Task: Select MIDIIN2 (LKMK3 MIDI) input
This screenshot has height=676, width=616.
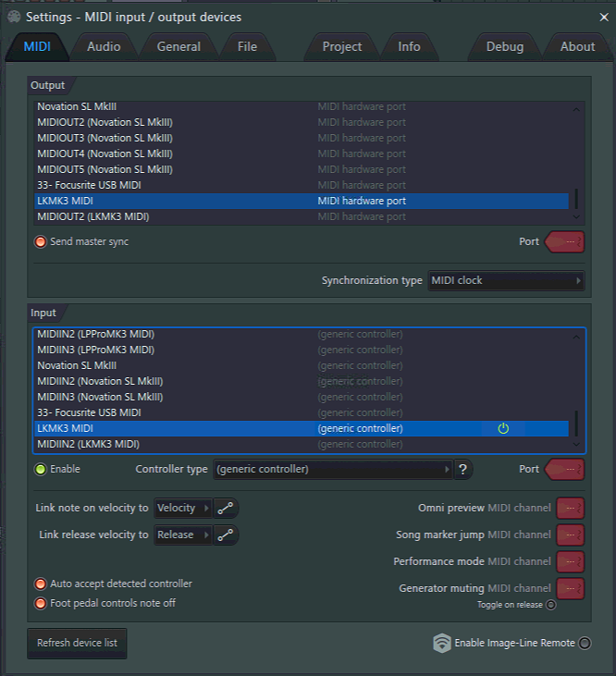Action: (x=302, y=444)
